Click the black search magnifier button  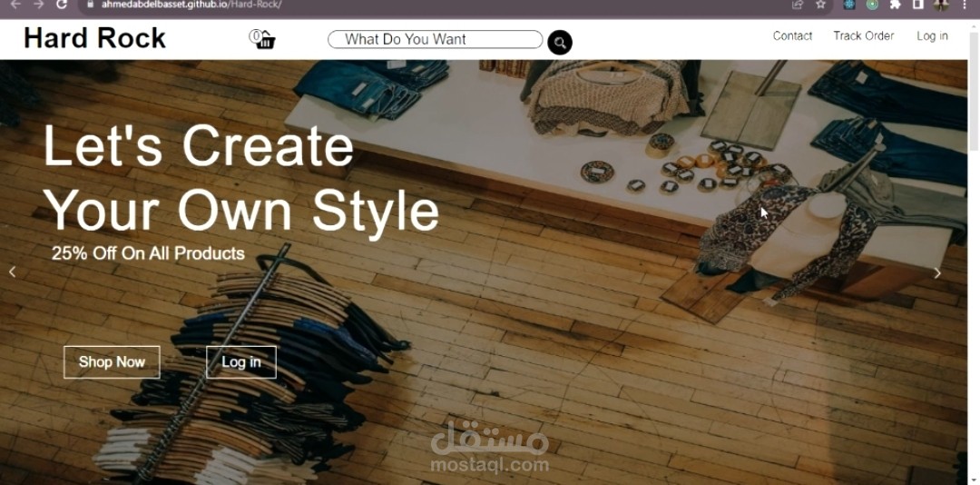click(559, 43)
